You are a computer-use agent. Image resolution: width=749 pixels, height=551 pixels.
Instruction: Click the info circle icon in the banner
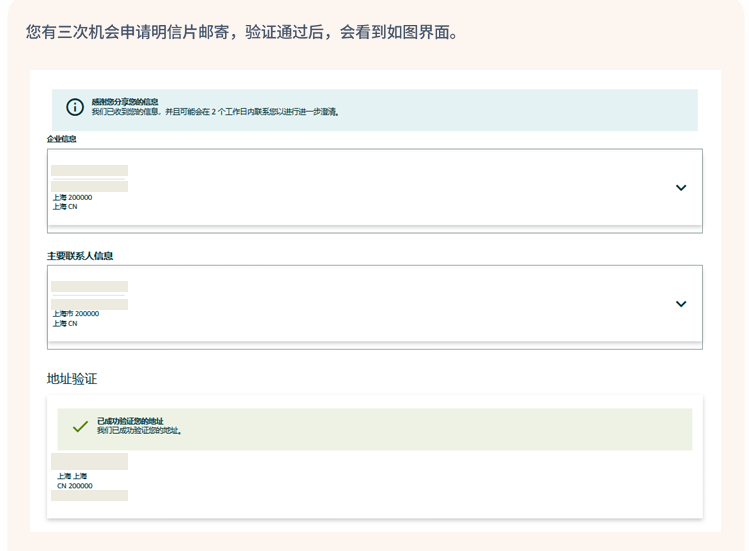click(75, 107)
